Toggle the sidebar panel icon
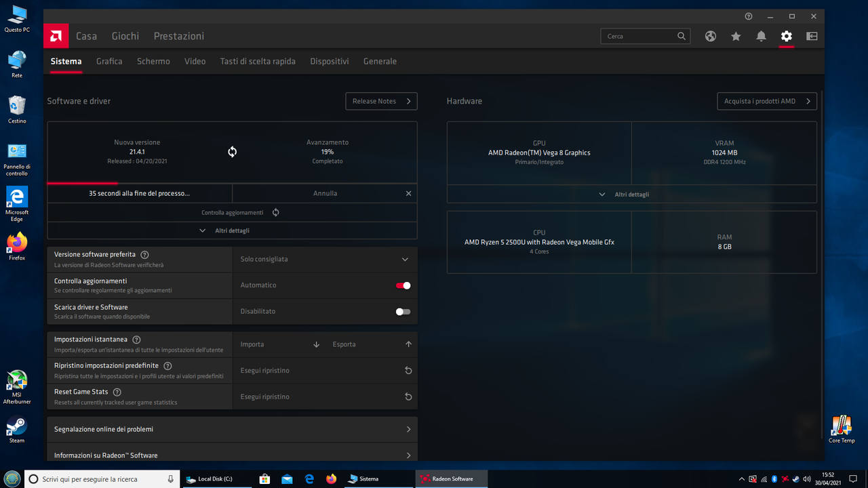 click(x=812, y=37)
